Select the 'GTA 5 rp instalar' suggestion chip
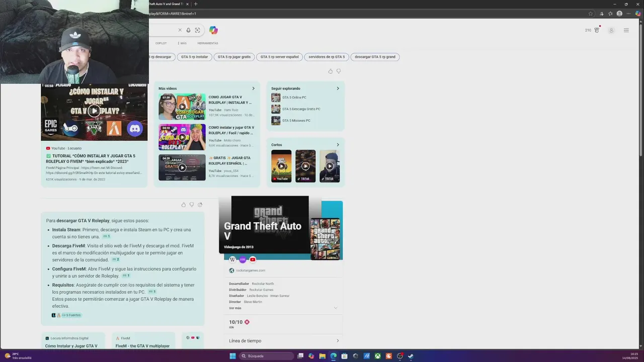This screenshot has height=362, width=644. pyautogui.click(x=195, y=57)
